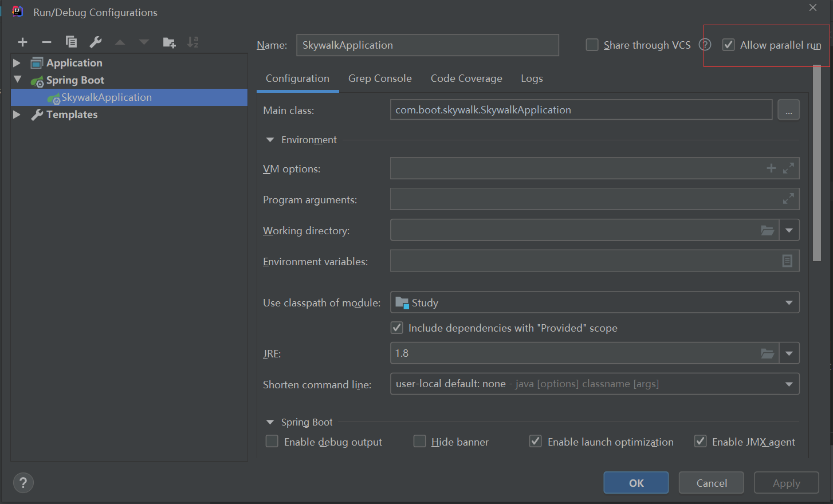The image size is (833, 504).
Task: Select the Spring Boot tree item
Action: (75, 80)
